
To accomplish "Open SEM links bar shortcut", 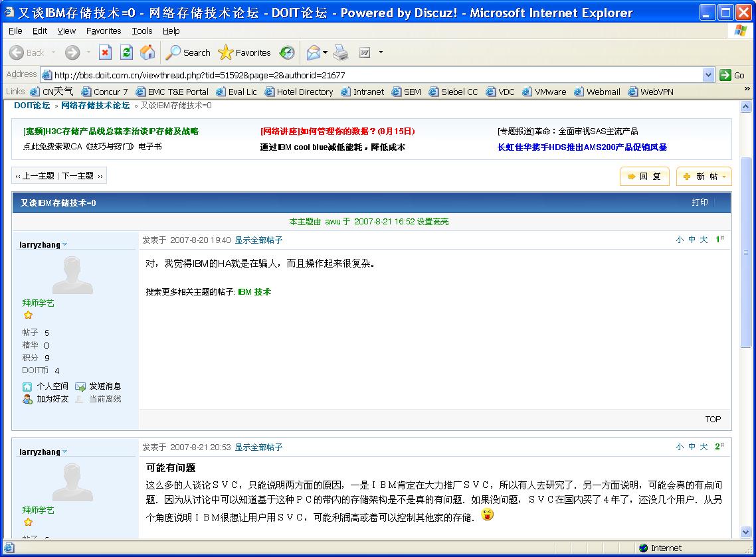I will 407,92.
